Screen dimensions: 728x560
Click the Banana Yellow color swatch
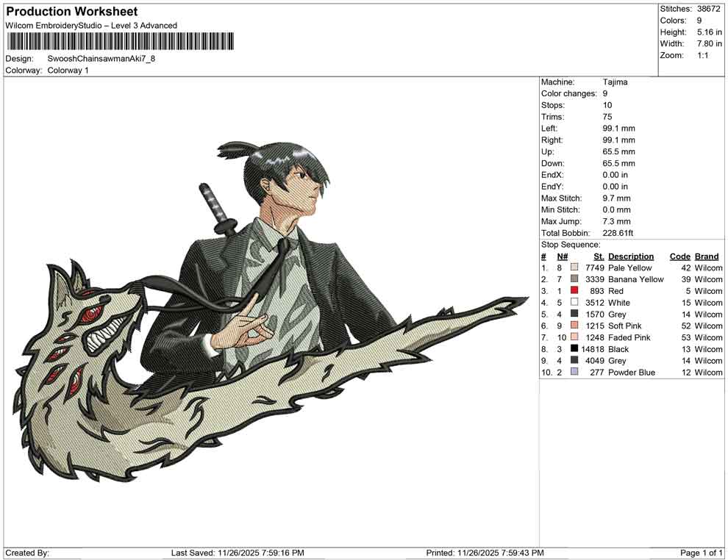pos(575,279)
